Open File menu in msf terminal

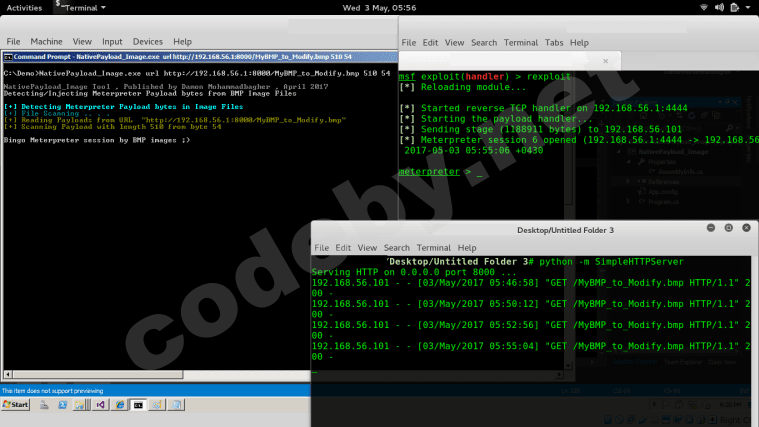click(x=409, y=43)
